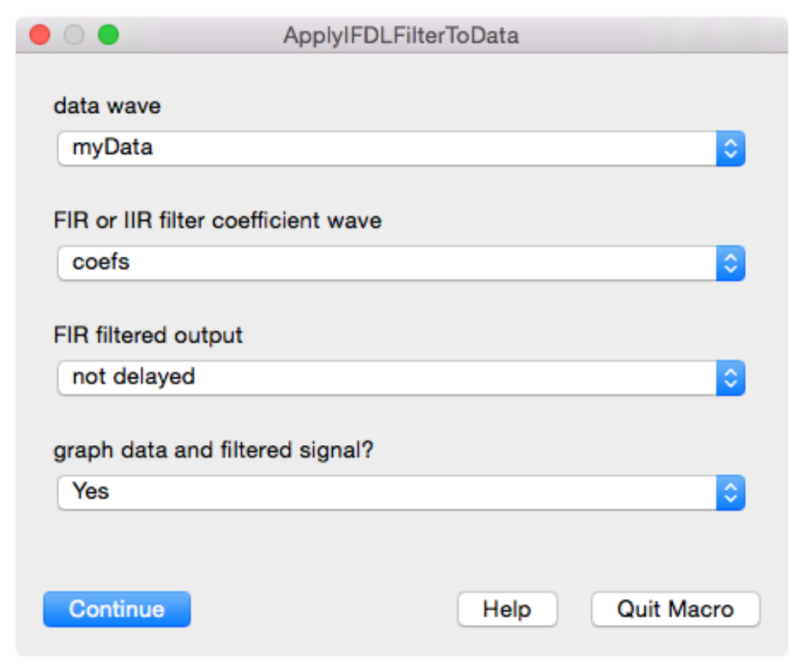Click the 'data wave' label
The width and height of the screenshot is (804, 672).
tap(107, 106)
